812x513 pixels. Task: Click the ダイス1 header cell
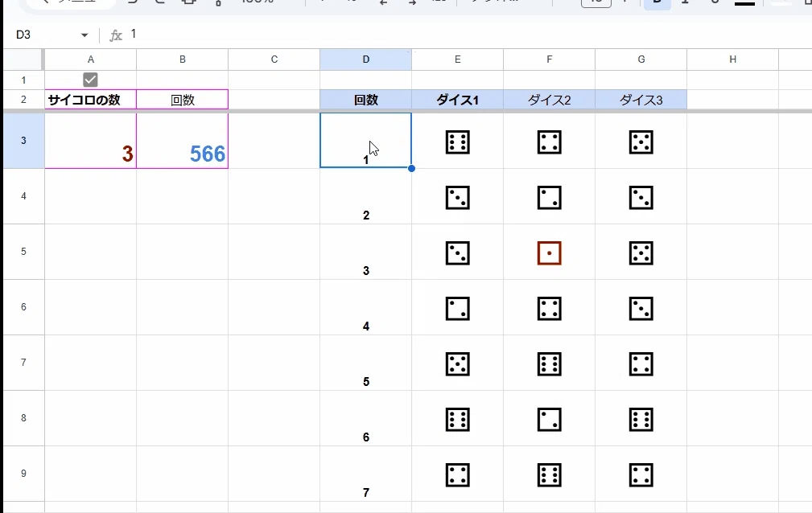click(x=457, y=100)
